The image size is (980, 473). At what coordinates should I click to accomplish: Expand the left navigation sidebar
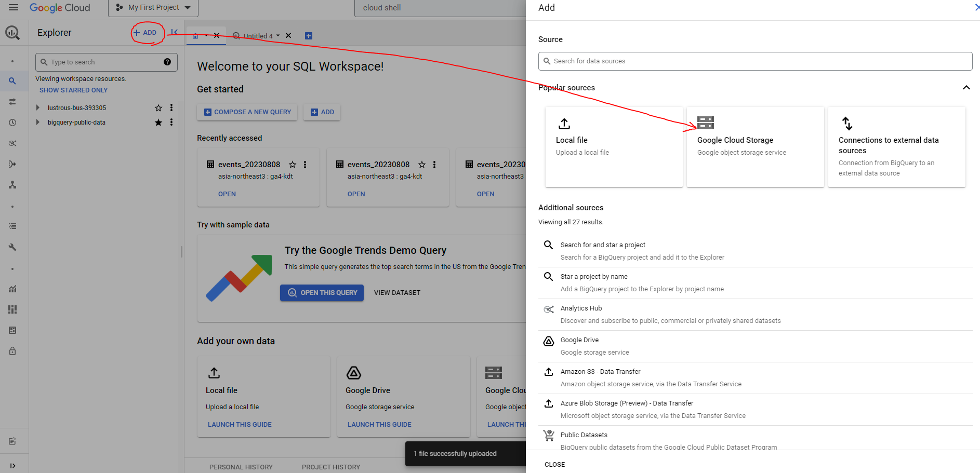click(12, 466)
